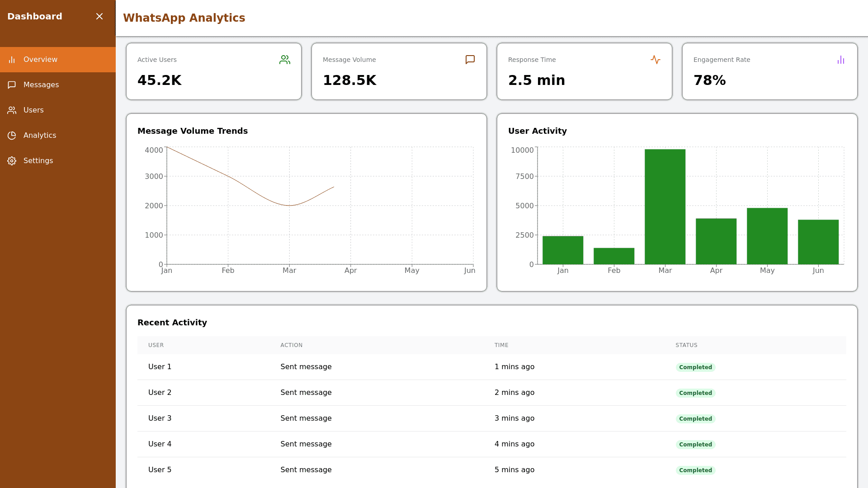This screenshot has width=868, height=488.
Task: Click the WhatsApp Analytics page title
Action: click(x=184, y=18)
